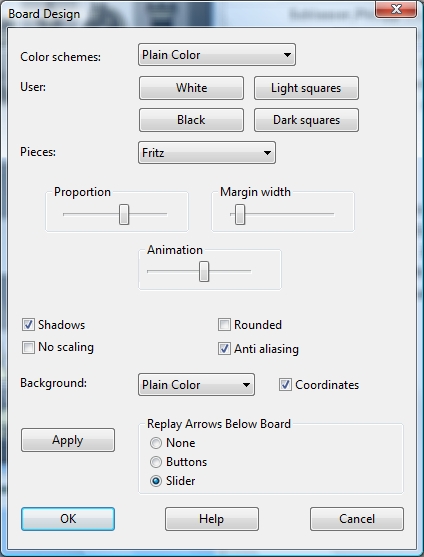Image resolution: width=424 pixels, height=557 pixels.
Task: Cancel the Board Design dialog
Action: [x=357, y=519]
